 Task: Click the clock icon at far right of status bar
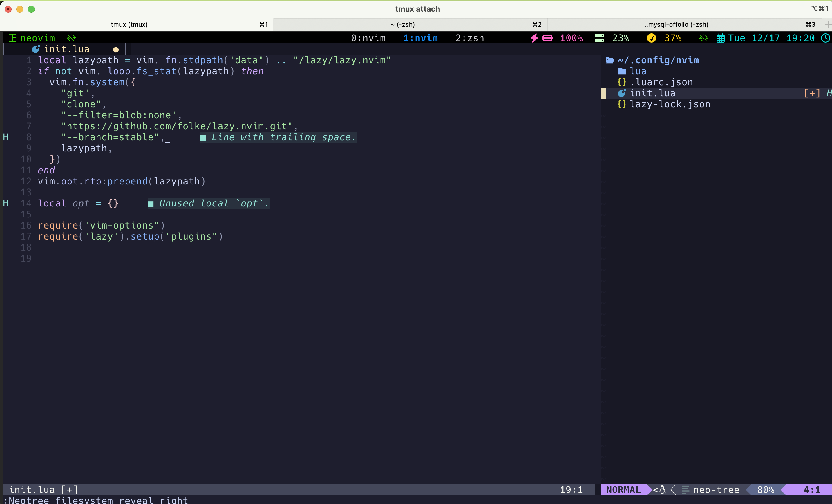pos(826,38)
